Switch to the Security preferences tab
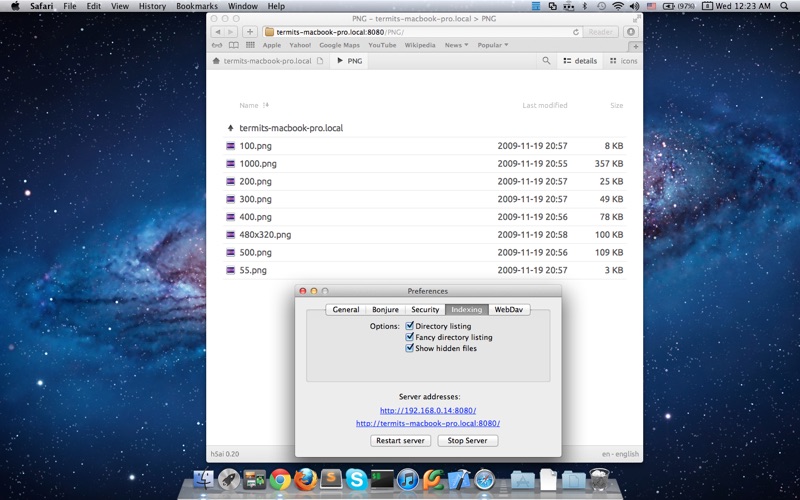Image resolution: width=800 pixels, height=500 pixels. (x=425, y=310)
